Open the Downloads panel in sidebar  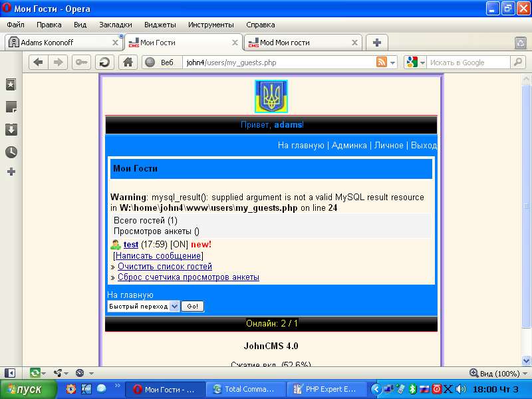click(x=11, y=129)
